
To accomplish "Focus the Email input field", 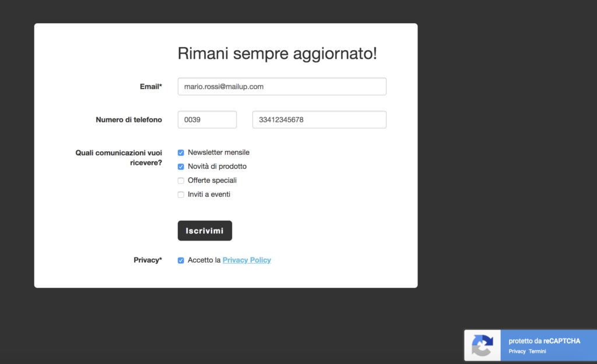I will (x=282, y=87).
